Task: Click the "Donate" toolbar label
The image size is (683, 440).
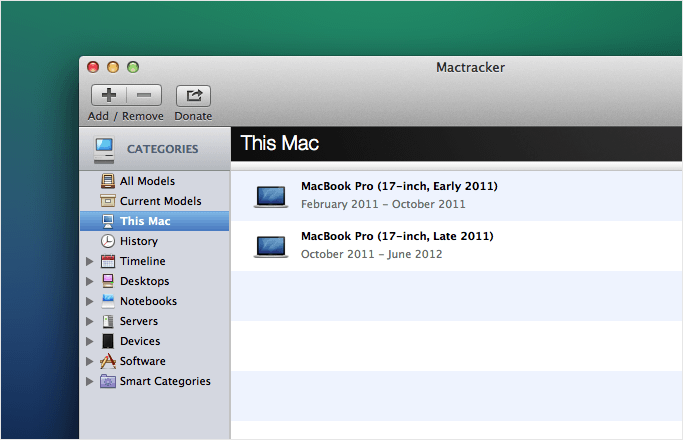Action: 193,116
